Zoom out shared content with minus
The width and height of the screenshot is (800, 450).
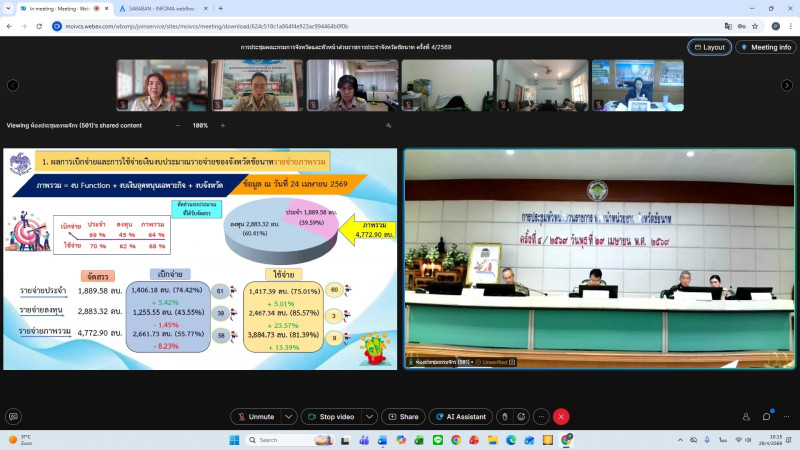[x=178, y=126]
